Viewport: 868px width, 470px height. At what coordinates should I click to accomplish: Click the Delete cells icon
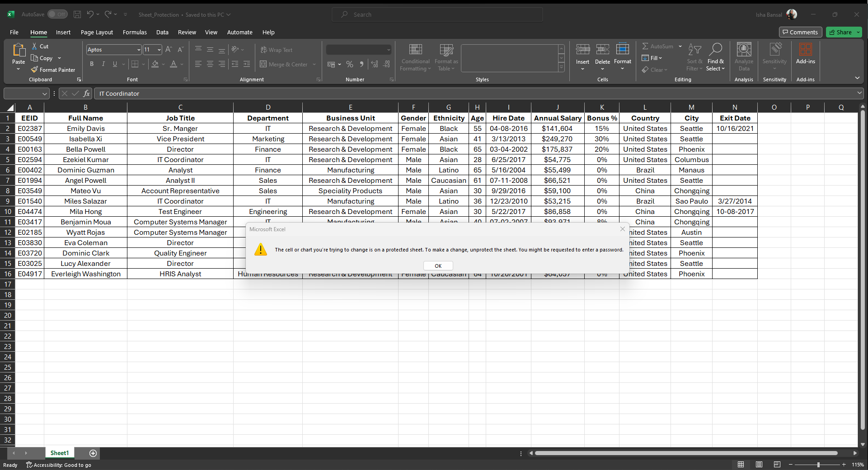pos(602,49)
